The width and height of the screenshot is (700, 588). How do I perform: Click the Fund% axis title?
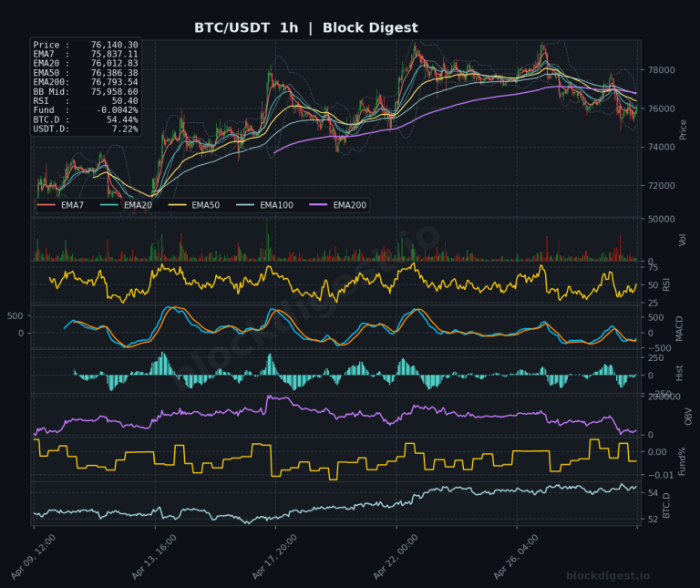click(682, 461)
